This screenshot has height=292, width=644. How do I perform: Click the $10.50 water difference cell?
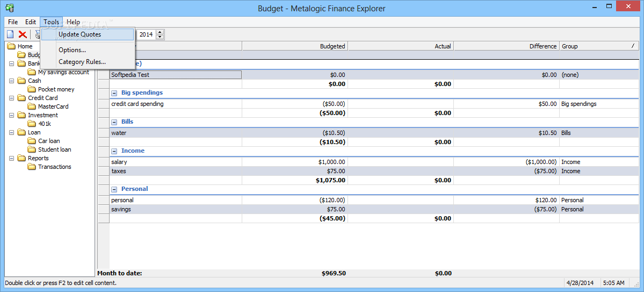(x=507, y=133)
